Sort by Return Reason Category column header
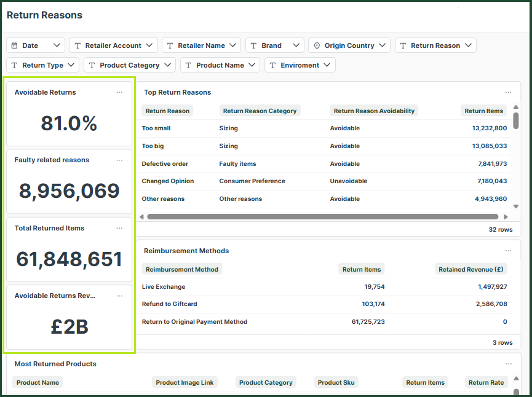This screenshot has width=532, height=397. click(x=260, y=111)
